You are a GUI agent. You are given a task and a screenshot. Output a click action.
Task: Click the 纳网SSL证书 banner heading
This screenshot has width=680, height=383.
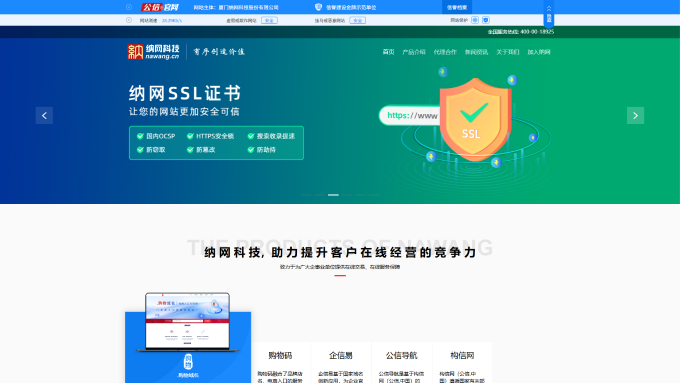[x=185, y=93]
